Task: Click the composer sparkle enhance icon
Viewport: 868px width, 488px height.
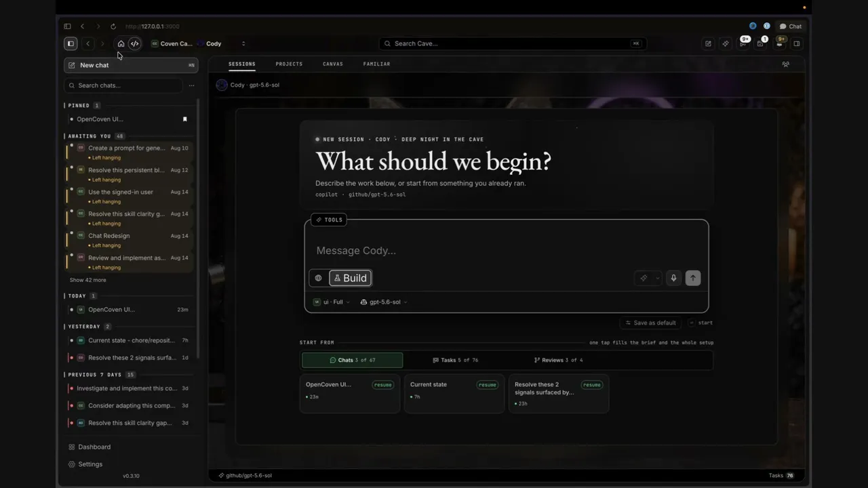Action: pos(644,278)
